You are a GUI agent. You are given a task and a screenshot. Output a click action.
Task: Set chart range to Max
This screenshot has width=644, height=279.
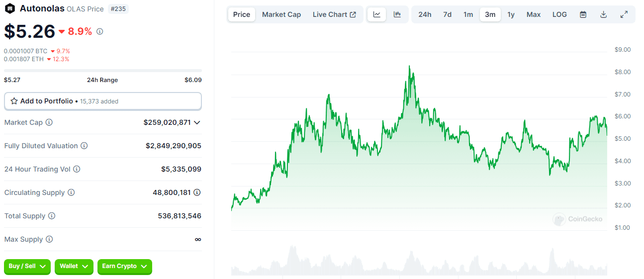pyautogui.click(x=534, y=14)
